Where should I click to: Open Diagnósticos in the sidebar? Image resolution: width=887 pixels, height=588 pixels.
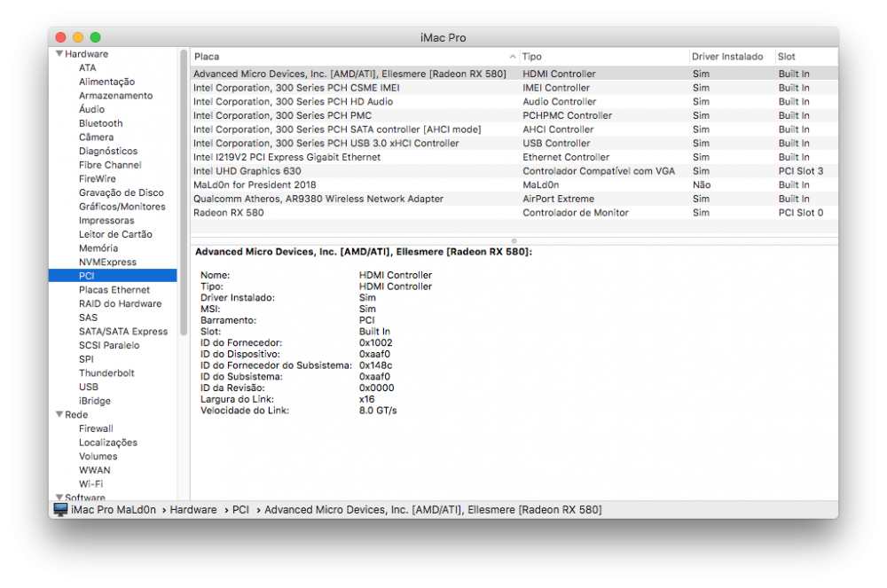[108, 151]
